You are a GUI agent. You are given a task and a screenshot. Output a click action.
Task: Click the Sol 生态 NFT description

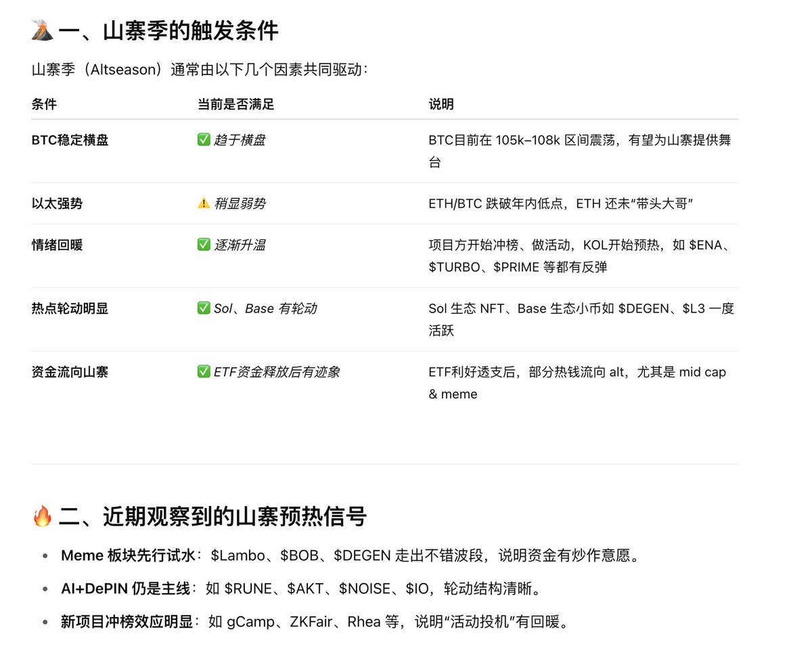tap(581, 319)
